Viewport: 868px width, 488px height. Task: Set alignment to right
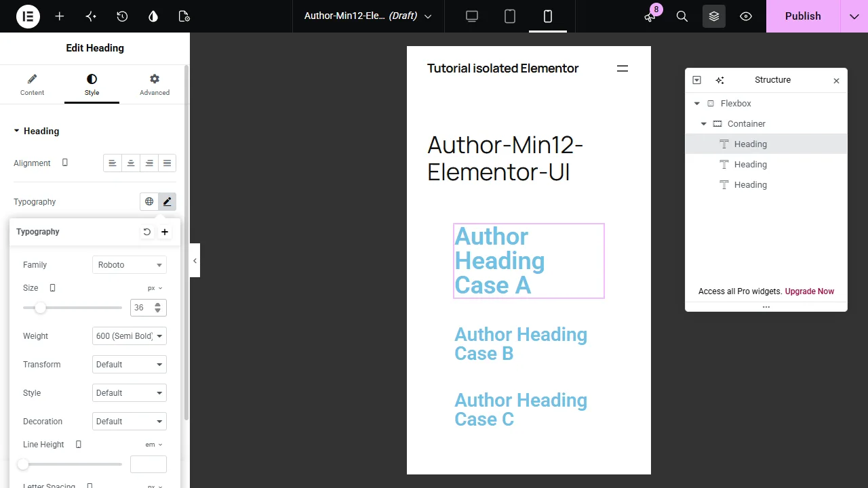pos(149,163)
